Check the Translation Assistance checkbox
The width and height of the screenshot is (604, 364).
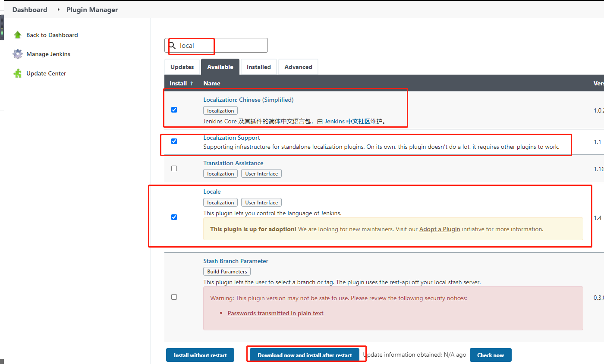174,168
